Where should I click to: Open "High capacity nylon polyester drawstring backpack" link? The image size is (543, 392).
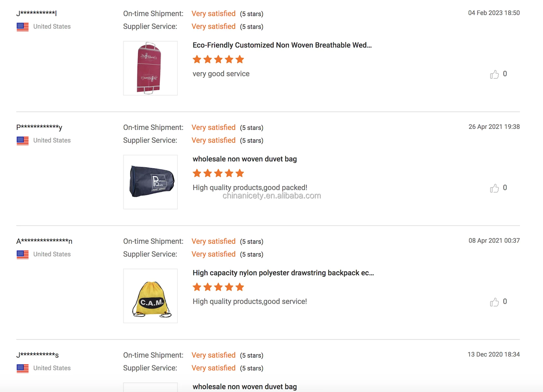[283, 273]
